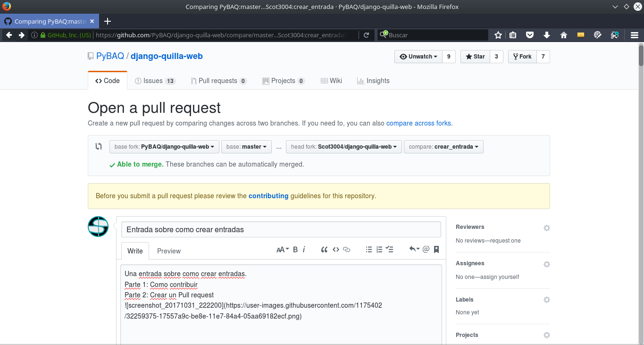Image resolution: width=644 pixels, height=345 pixels.
Task: Reference an issue with the bookmark icon
Action: pyautogui.click(x=436, y=250)
